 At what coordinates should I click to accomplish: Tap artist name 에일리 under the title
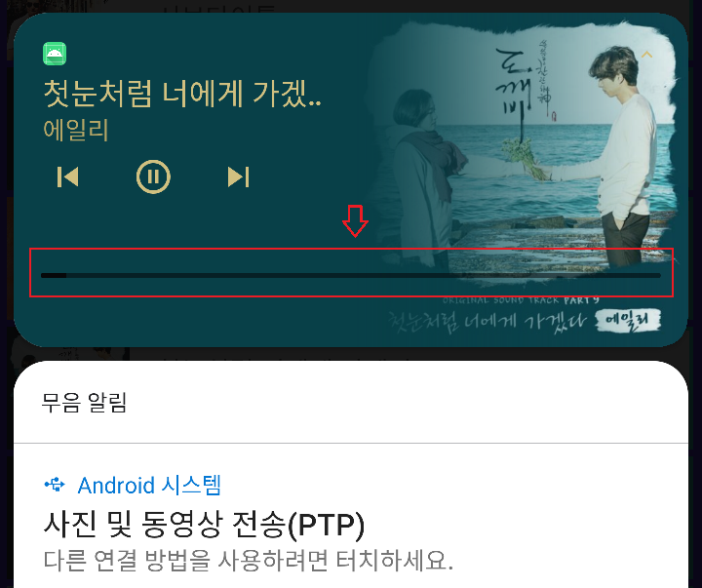[x=76, y=131]
